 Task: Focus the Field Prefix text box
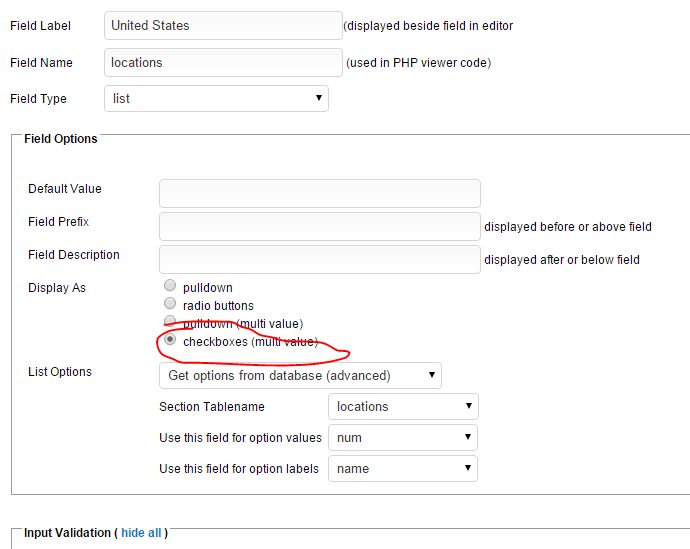tap(319, 226)
